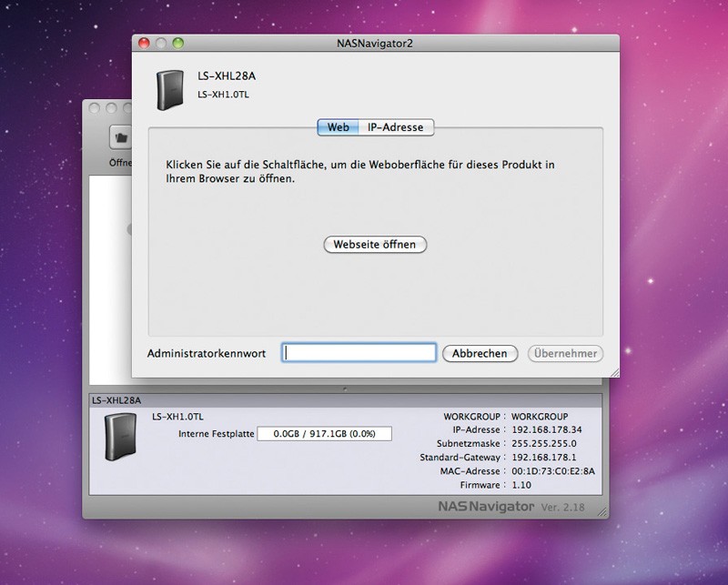Screen dimensions: 728x585
Task: Select the LinkStation drive icon in device list
Action: pyautogui.click(x=120, y=437)
